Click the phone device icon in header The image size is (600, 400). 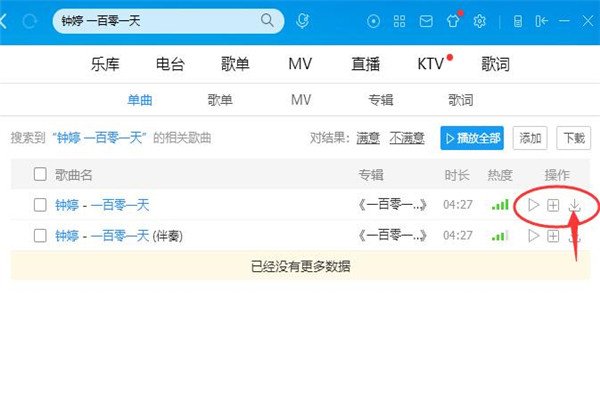517,21
